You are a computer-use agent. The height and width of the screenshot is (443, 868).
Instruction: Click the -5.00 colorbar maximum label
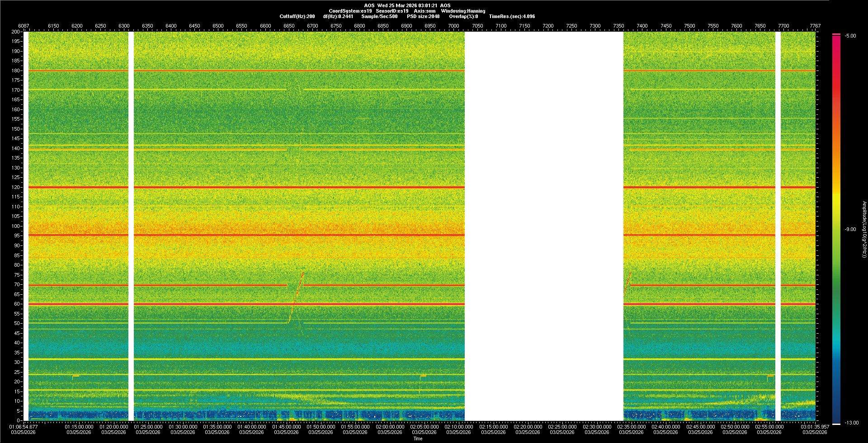[850, 36]
